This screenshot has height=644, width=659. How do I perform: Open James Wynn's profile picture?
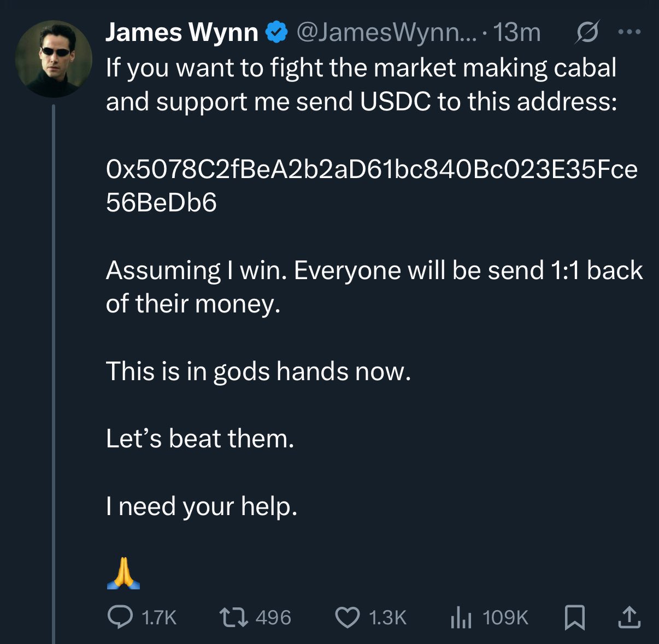pyautogui.click(x=54, y=58)
